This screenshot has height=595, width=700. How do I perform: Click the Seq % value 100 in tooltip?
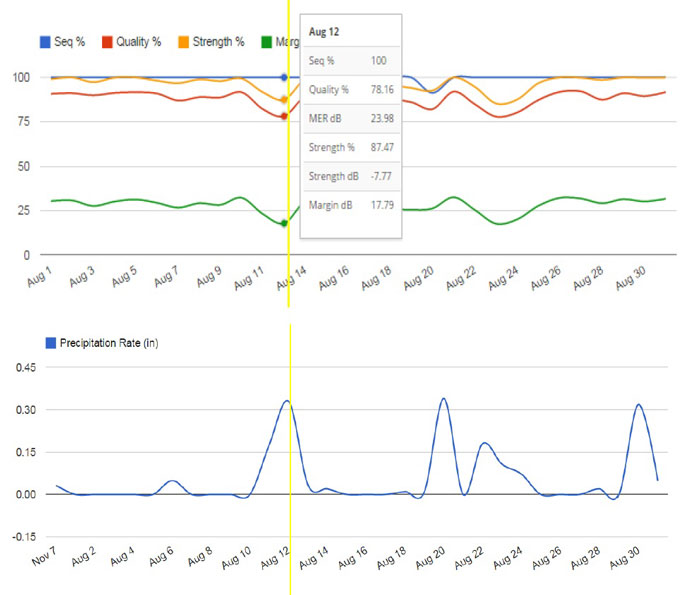(x=379, y=61)
